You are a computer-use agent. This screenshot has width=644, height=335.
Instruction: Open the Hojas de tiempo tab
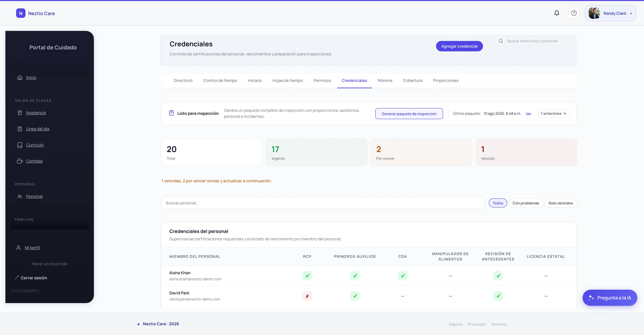[287, 81]
